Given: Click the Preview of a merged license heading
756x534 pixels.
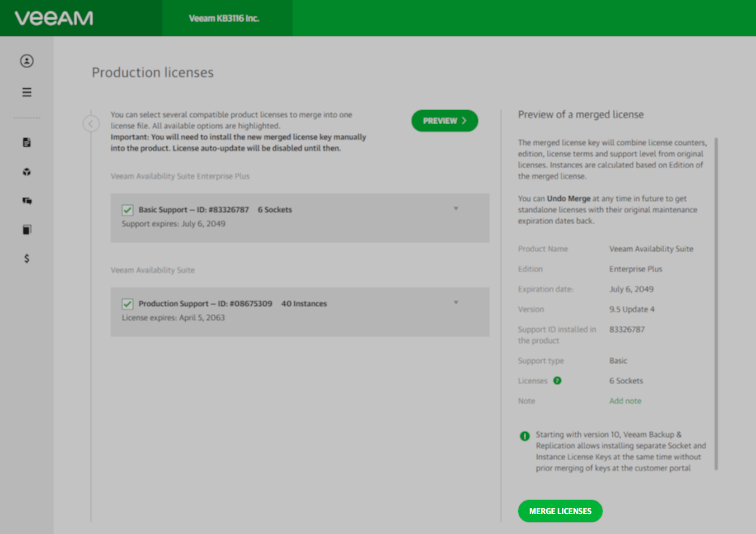Looking at the screenshot, I should pyautogui.click(x=581, y=115).
